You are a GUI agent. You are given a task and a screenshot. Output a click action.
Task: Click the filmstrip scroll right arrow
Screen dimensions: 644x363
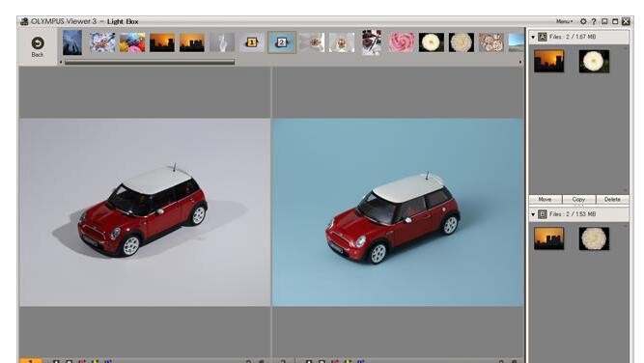tap(520, 62)
